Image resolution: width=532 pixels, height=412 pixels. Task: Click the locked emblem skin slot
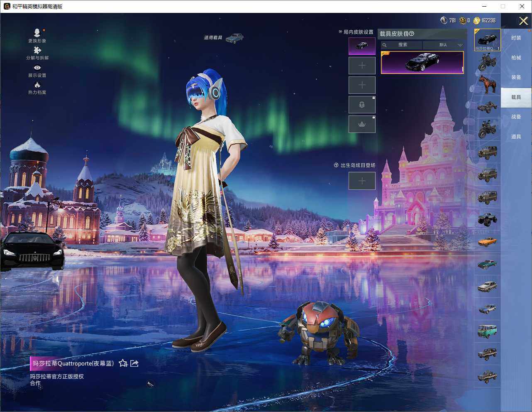click(x=362, y=105)
